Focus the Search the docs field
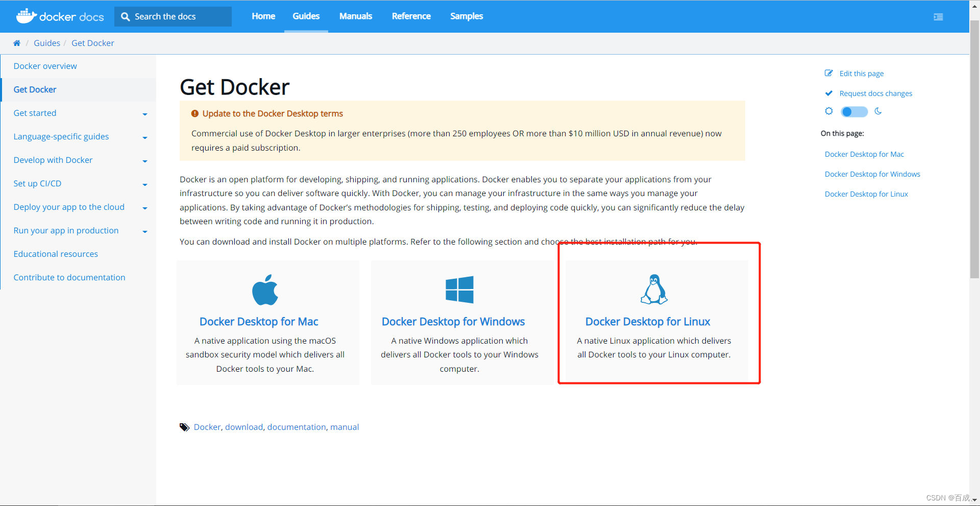Screen dimensions: 980x506 (173, 17)
